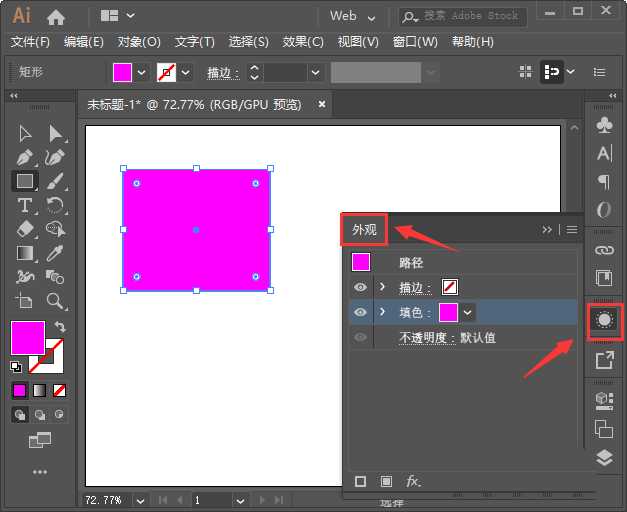The height and width of the screenshot is (512, 627).
Task: Open the Layers panel icon in dock
Action: 604,457
